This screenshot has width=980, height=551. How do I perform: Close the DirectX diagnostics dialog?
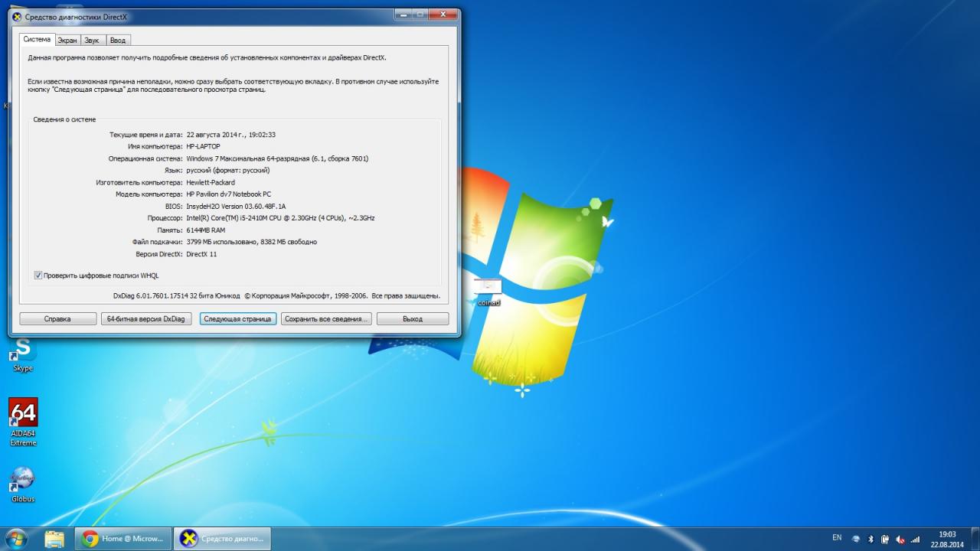(444, 15)
